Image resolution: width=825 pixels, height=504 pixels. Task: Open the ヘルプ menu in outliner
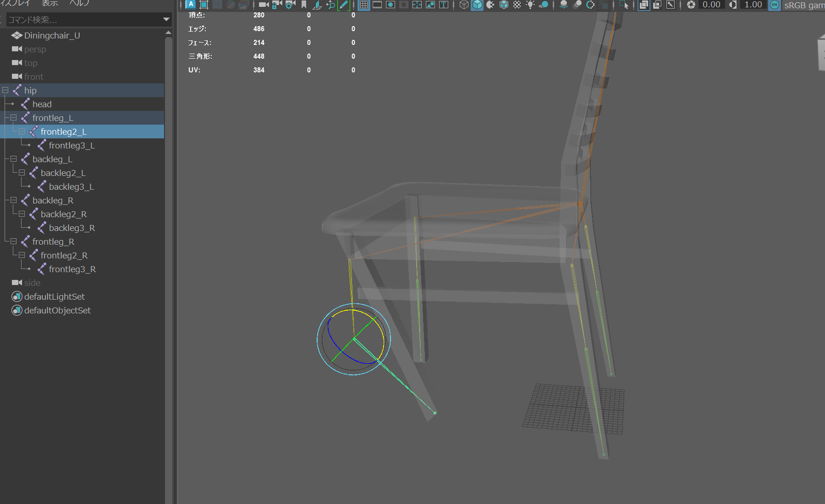[79, 3]
